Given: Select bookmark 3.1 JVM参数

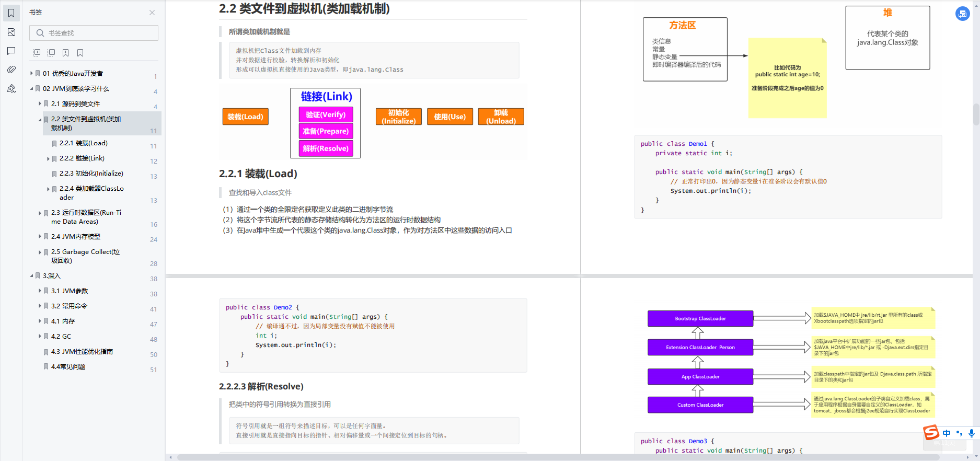Looking at the screenshot, I should tap(70, 291).
